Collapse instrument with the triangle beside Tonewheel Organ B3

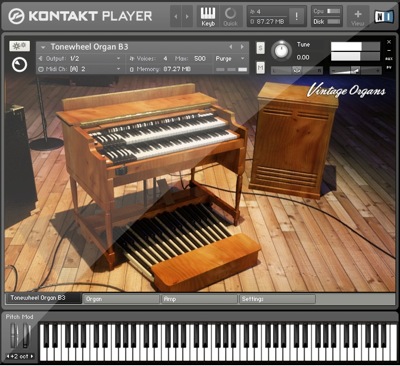43,47
